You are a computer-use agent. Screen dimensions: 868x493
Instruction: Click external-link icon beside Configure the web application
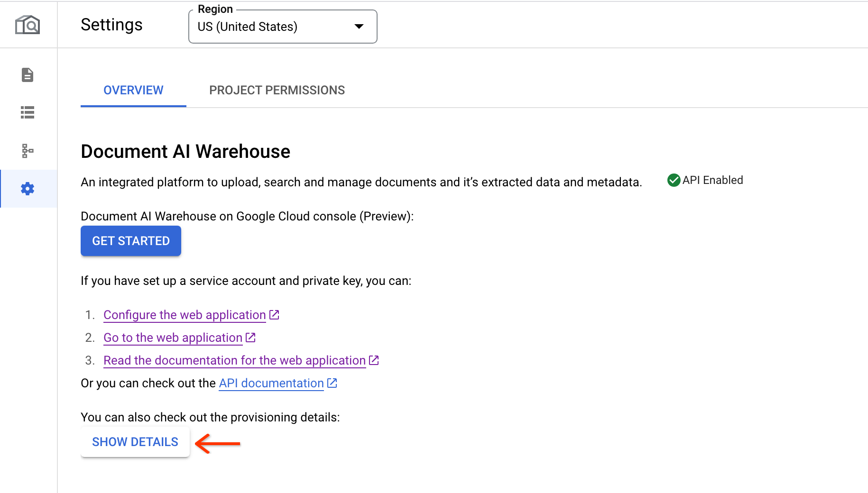274,315
